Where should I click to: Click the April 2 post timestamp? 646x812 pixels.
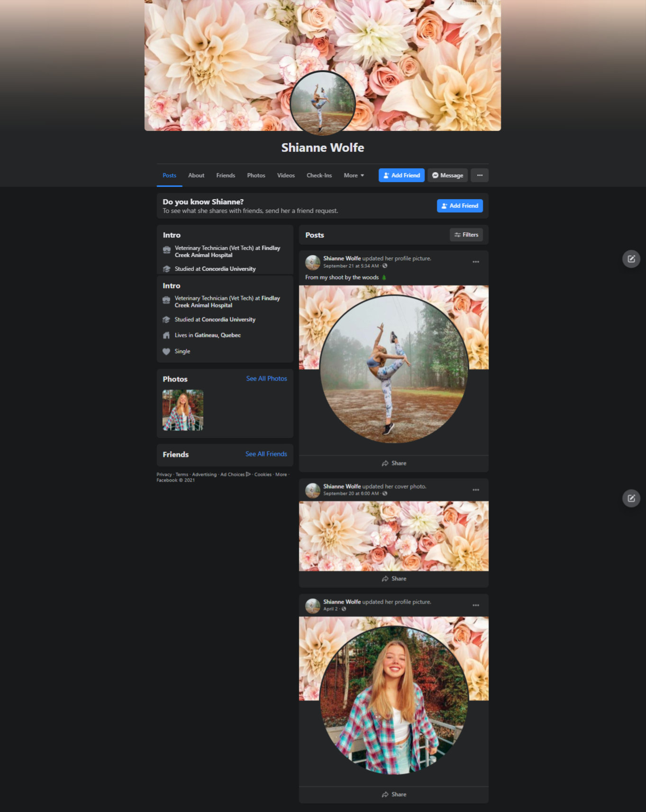tap(330, 609)
